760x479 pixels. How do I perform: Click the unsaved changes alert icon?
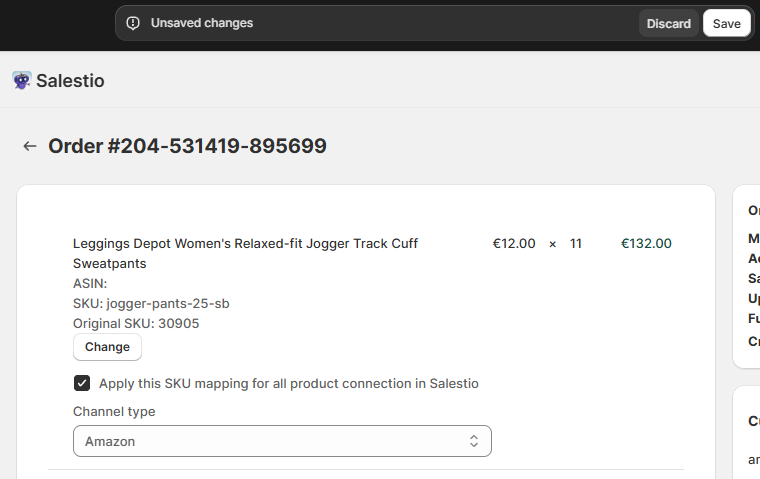[x=133, y=23]
